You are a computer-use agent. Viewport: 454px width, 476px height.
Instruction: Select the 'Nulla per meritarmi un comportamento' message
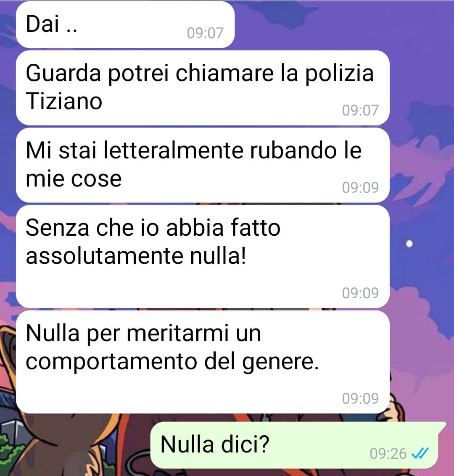coord(203,362)
